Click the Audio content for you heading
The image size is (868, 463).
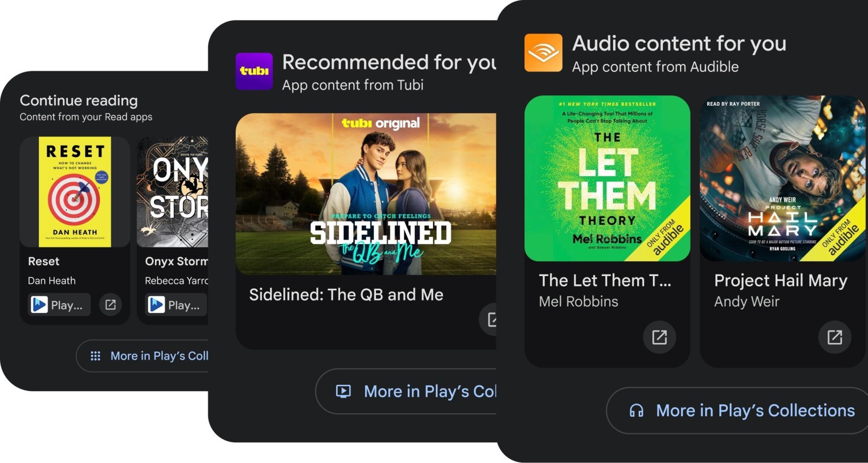coord(679,44)
